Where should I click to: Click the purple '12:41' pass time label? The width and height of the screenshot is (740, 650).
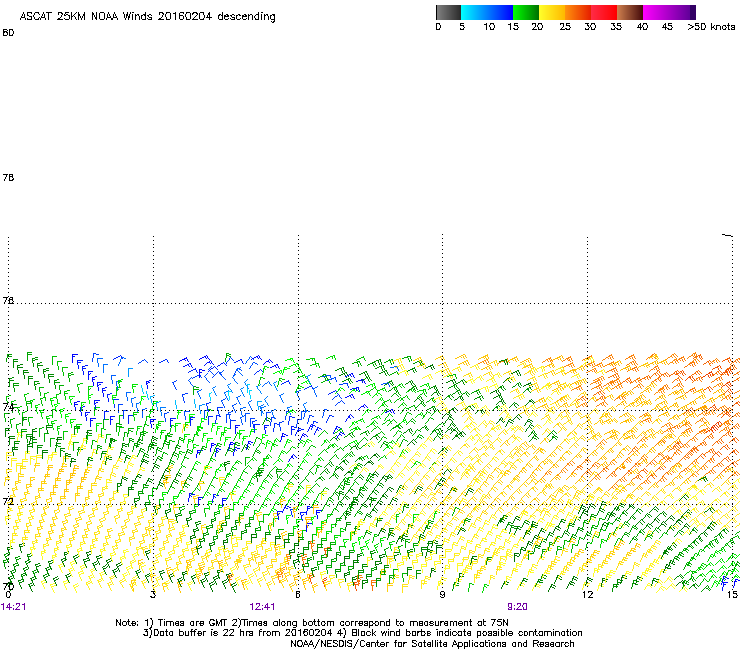pos(262,607)
